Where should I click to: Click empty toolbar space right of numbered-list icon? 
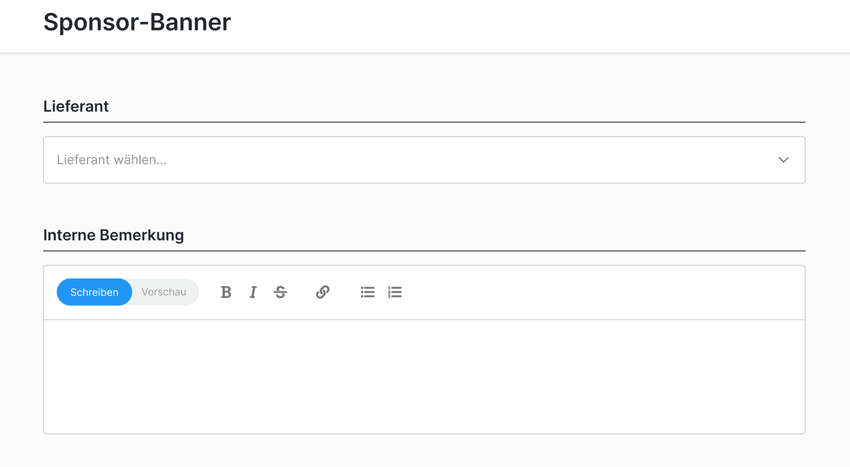pyautogui.click(x=600, y=292)
